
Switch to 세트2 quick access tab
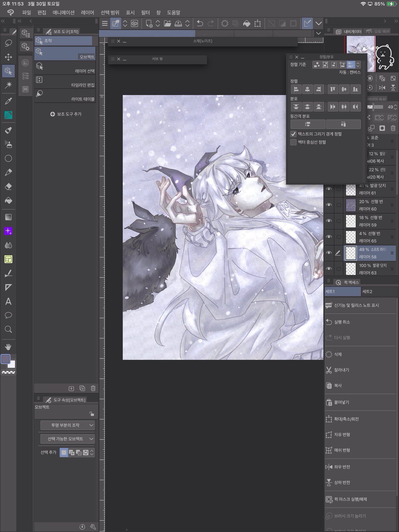380,291
